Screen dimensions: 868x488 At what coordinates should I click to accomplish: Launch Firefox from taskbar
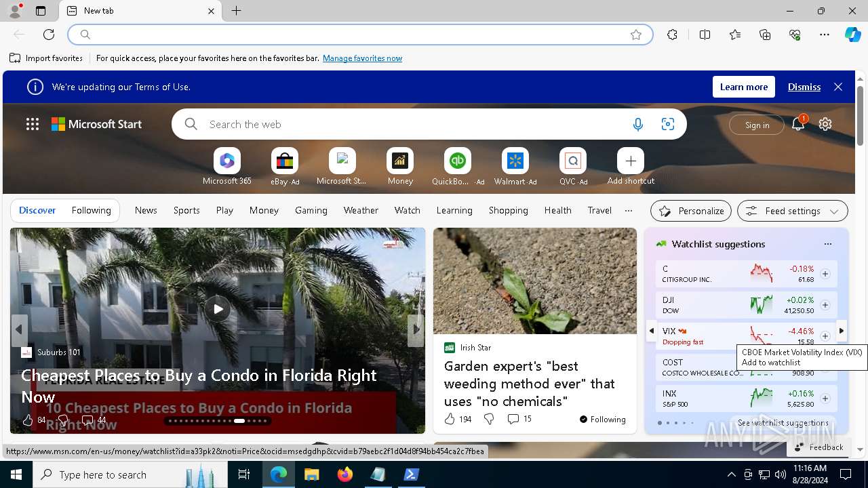point(345,474)
